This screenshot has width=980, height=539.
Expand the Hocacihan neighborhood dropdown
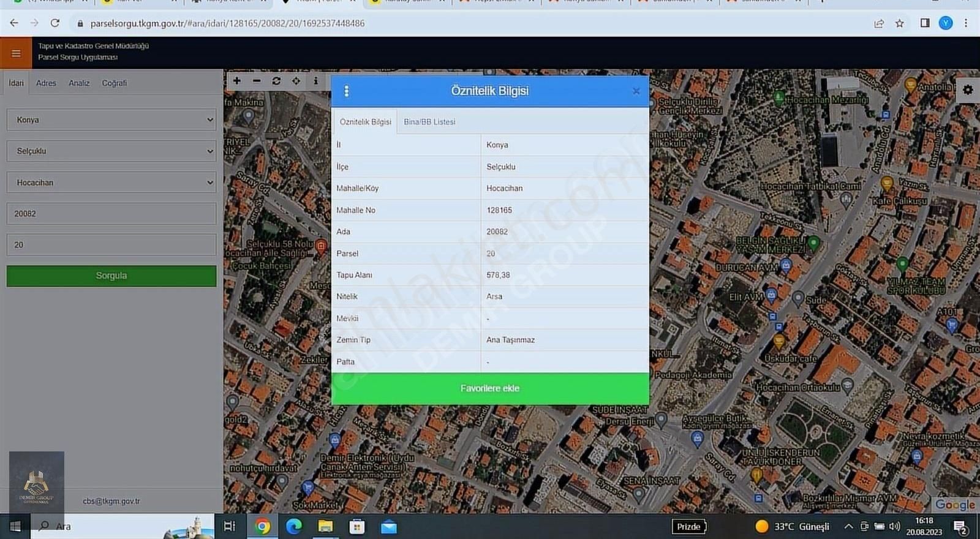[111, 183]
